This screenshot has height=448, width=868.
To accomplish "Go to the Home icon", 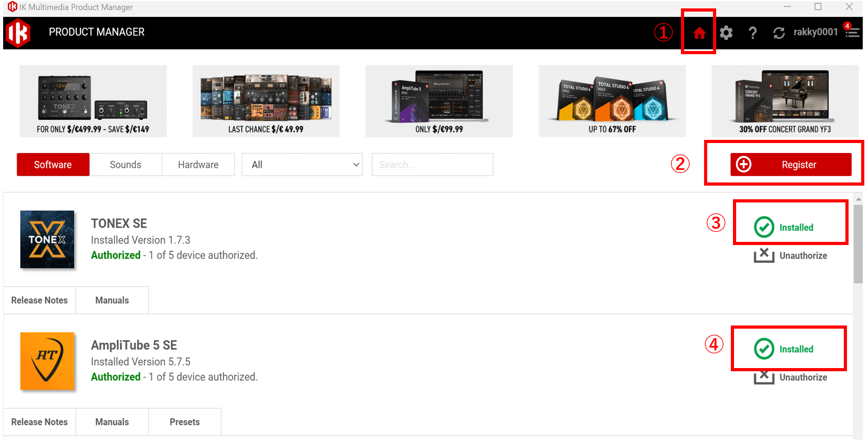I will coord(699,33).
